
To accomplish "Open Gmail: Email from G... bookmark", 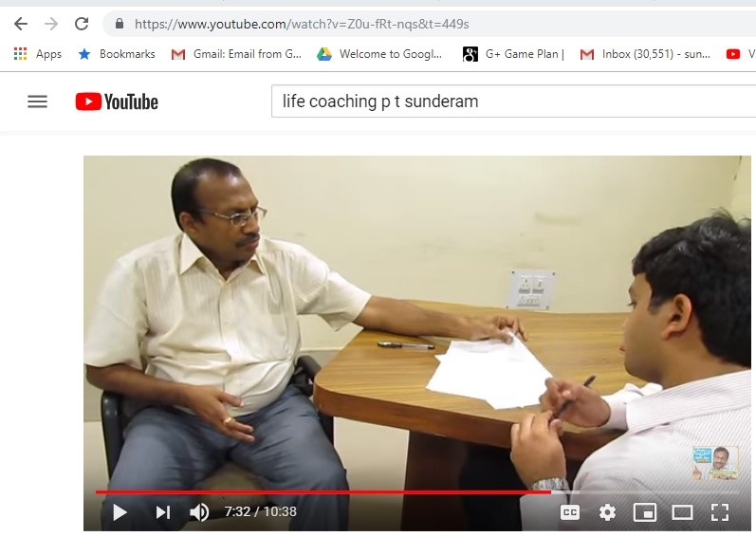I will pos(236,54).
